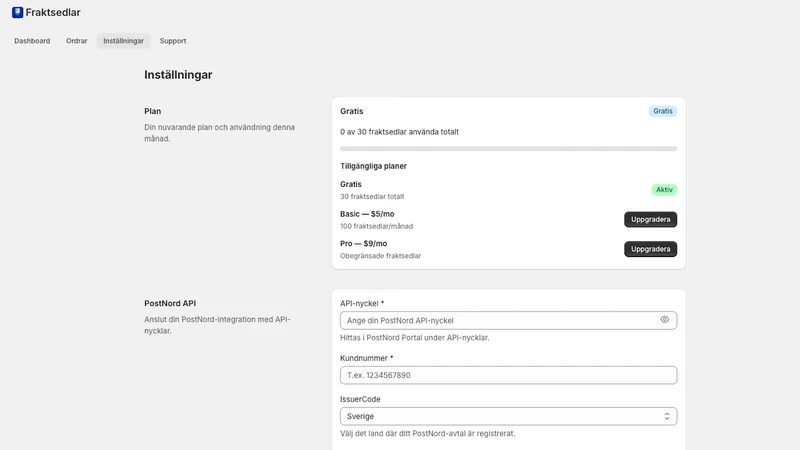This screenshot has width=800, height=450.
Task: Click "Basic — $5/mo" plan name
Action: click(367, 214)
